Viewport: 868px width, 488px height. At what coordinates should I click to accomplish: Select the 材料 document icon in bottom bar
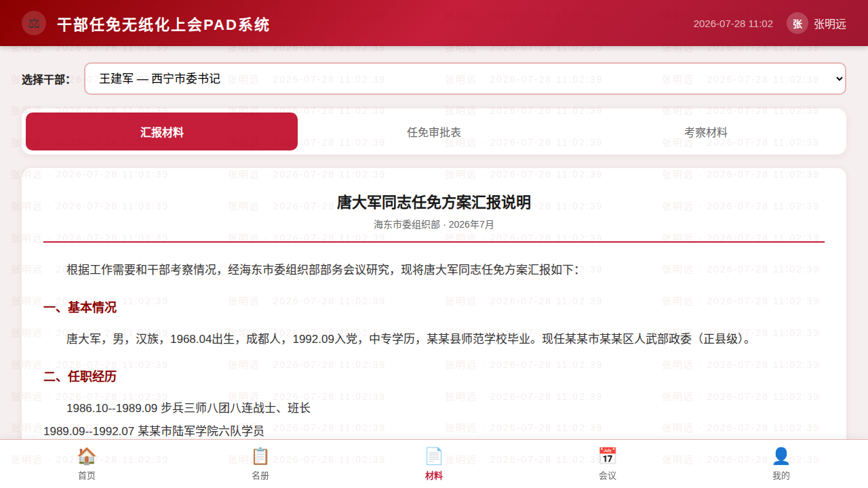(x=434, y=456)
